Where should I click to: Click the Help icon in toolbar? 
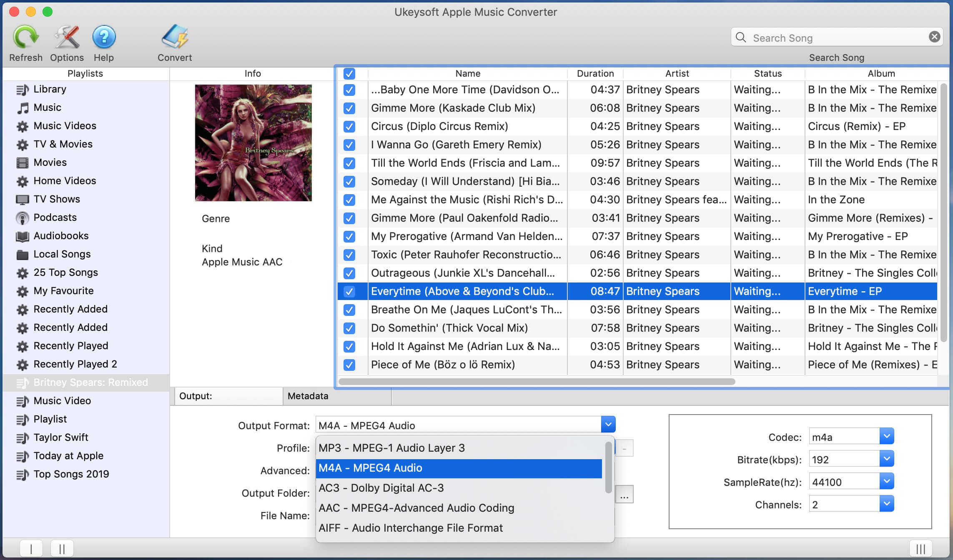(103, 37)
